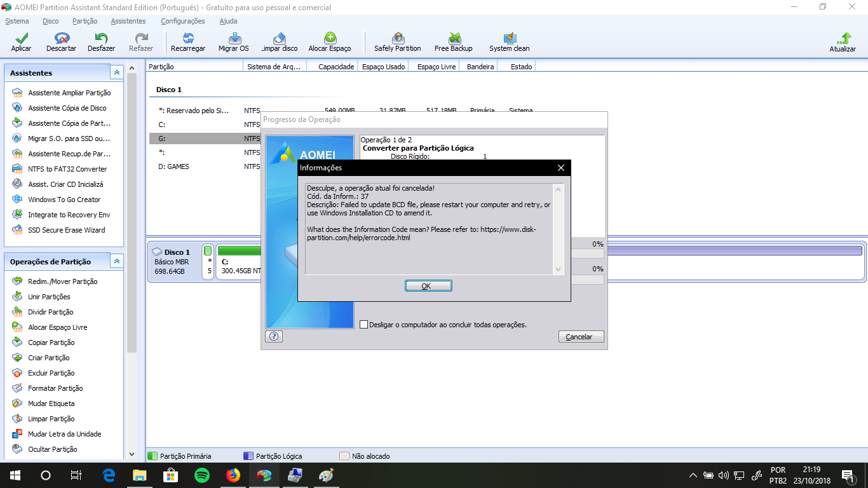Open the Safely Partition tool
This screenshot has width=868, height=488.
pyautogui.click(x=398, y=43)
